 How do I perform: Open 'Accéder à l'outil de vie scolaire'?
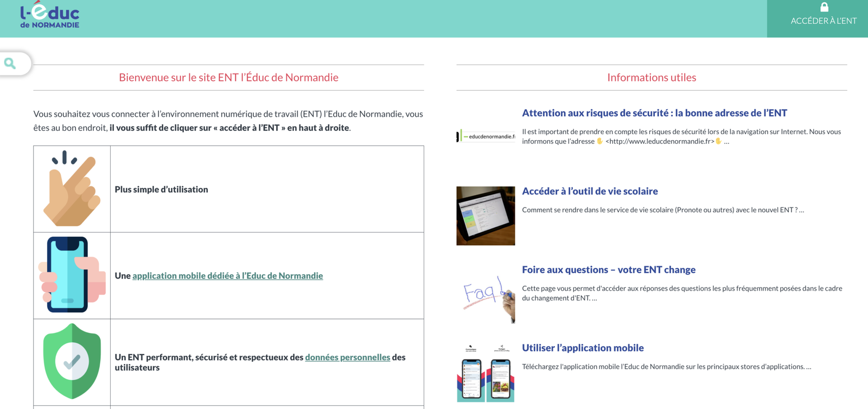coord(590,191)
